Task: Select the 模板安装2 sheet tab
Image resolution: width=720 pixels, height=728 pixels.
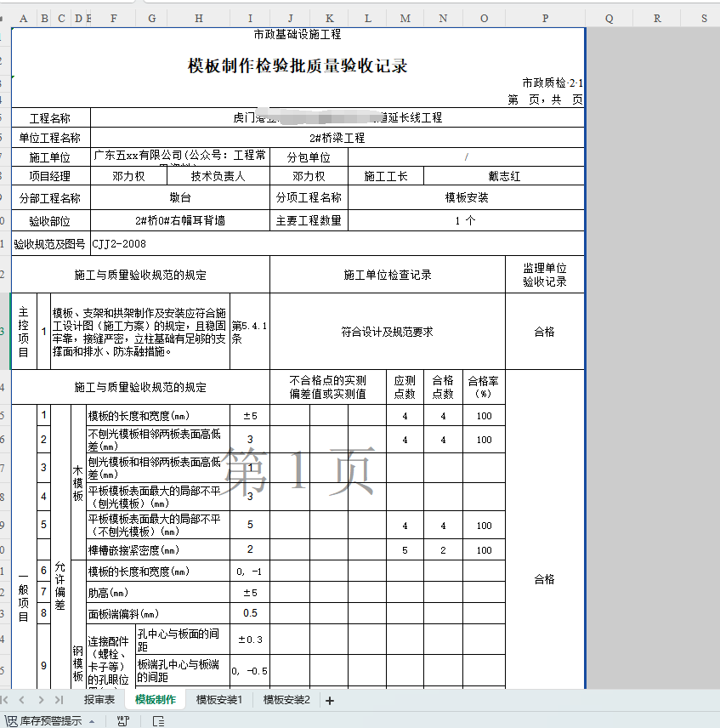Action: click(286, 700)
